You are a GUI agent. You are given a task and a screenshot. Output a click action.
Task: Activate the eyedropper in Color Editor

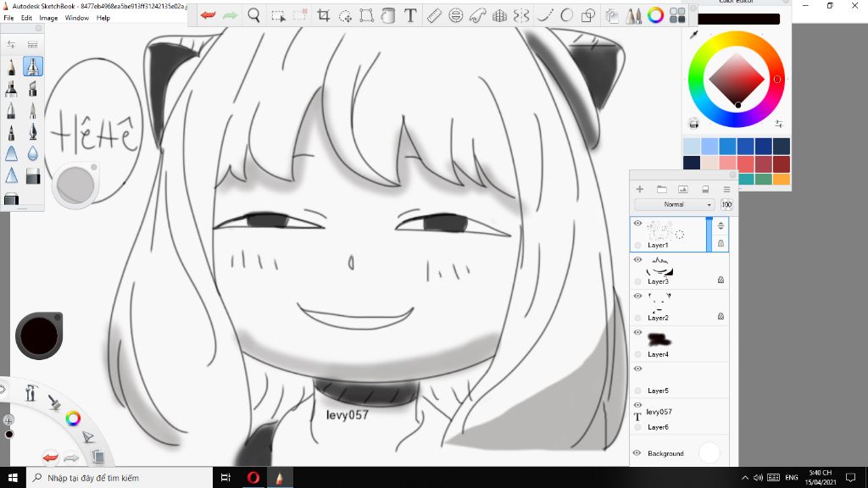(693, 35)
